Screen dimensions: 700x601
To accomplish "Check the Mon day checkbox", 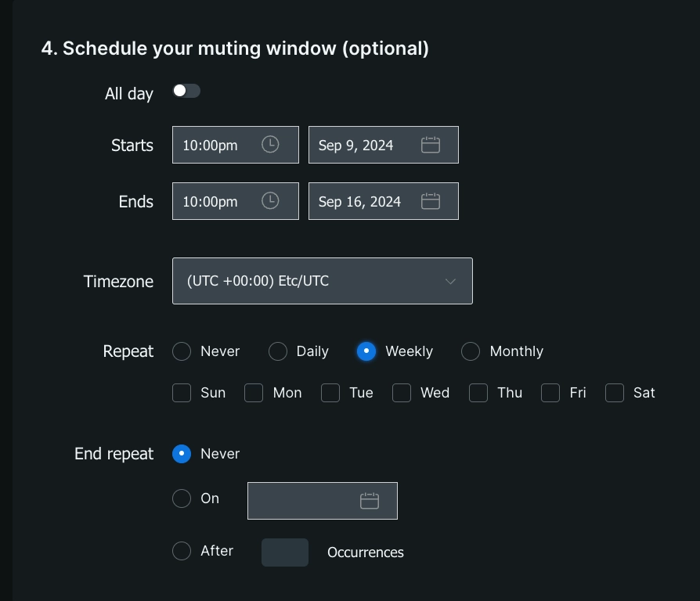I will point(254,393).
